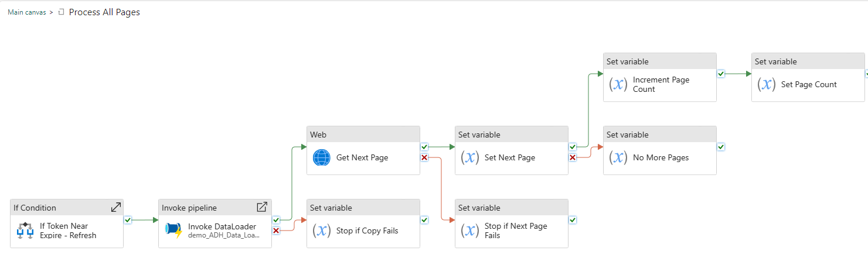The image size is (868, 258).
Task: Select the No More Pages label
Action: [x=661, y=157]
